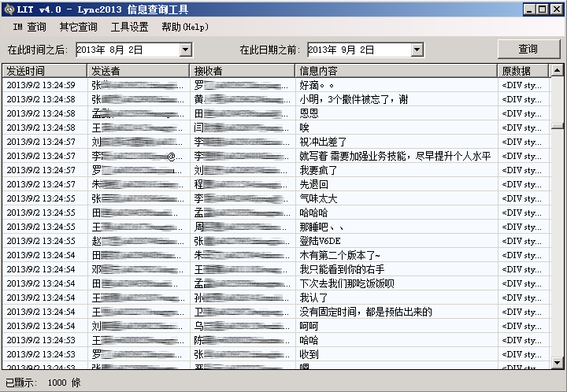Viewport: 567px width, 392px height.
Task: Expand the start date dropdown calendar
Action: click(185, 50)
